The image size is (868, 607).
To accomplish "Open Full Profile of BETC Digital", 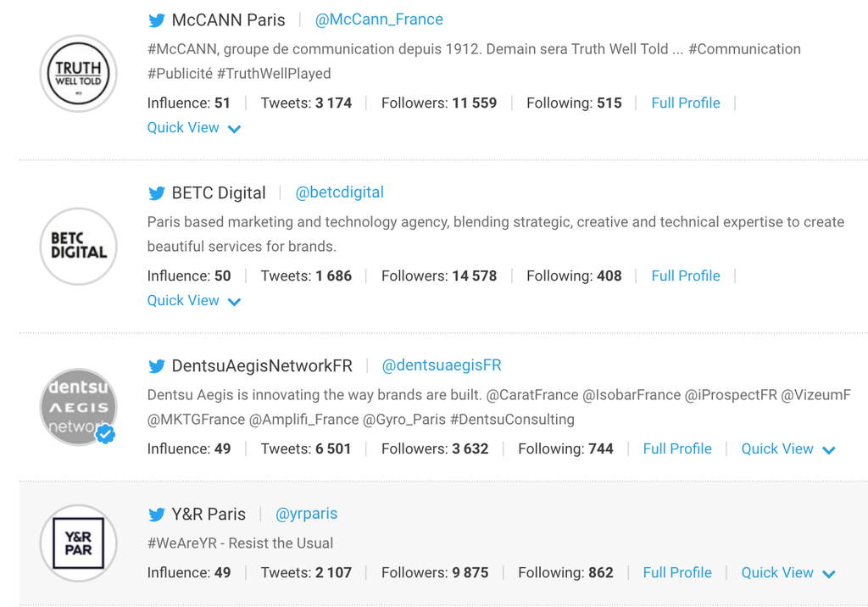I will pyautogui.click(x=686, y=276).
